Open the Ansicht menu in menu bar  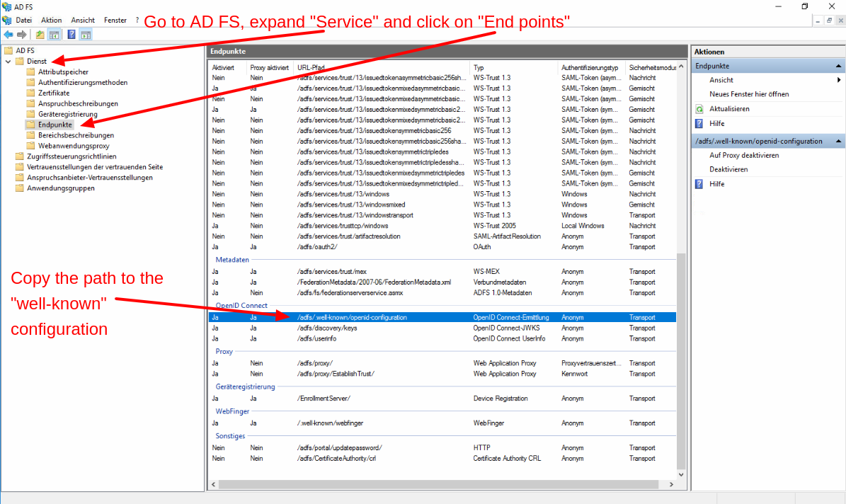(83, 20)
